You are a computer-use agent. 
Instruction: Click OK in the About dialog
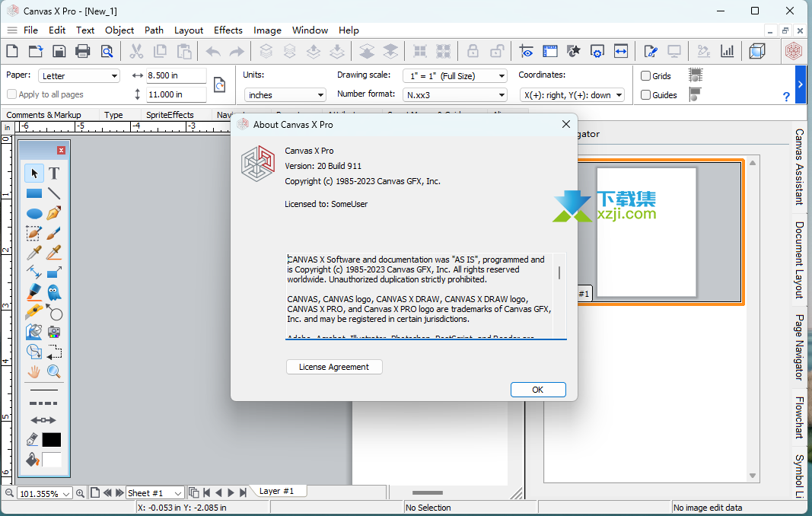[x=538, y=390]
